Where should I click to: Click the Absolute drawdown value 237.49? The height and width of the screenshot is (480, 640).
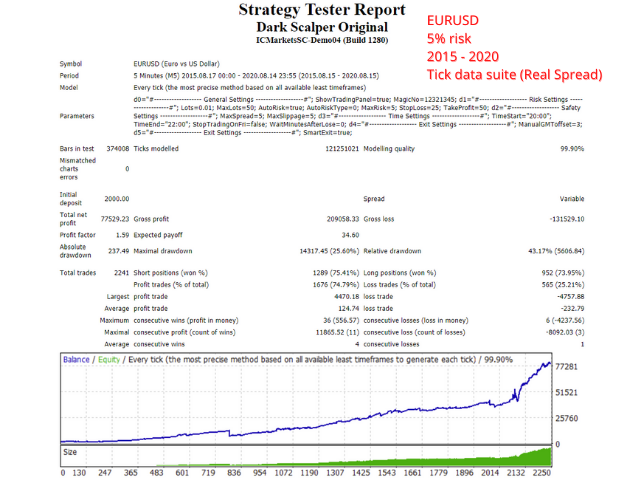click(118, 251)
